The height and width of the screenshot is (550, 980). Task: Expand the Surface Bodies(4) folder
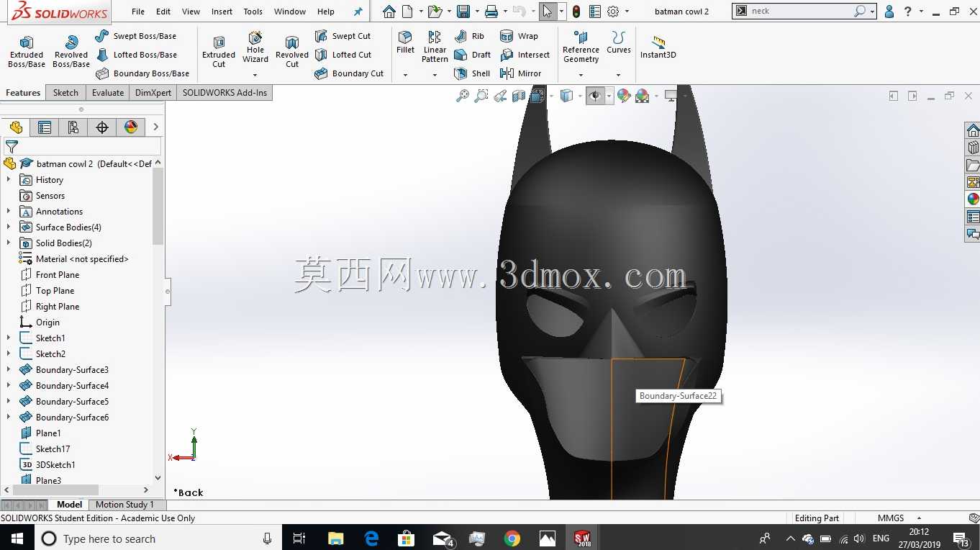(x=9, y=227)
